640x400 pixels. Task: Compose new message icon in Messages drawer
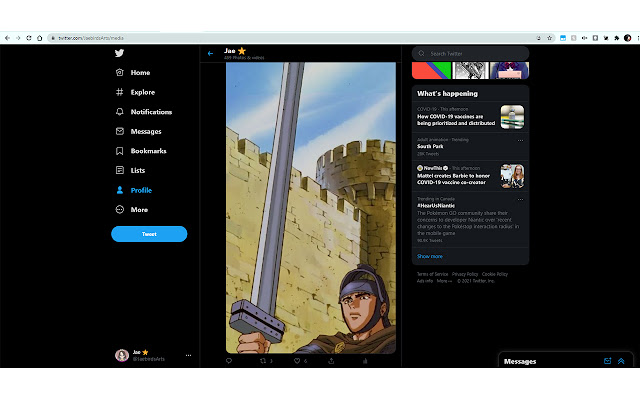pyautogui.click(x=607, y=361)
